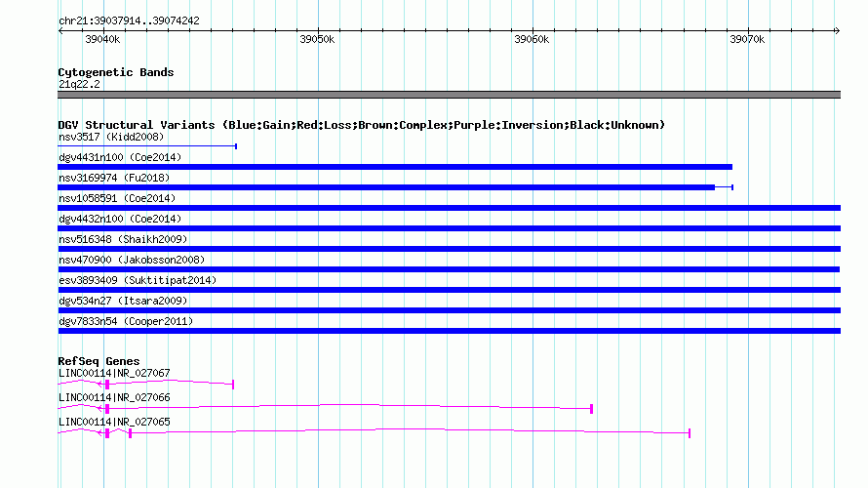This screenshot has width=868, height=488.
Task: Click the end exon of NR_027065
Action: (x=690, y=433)
